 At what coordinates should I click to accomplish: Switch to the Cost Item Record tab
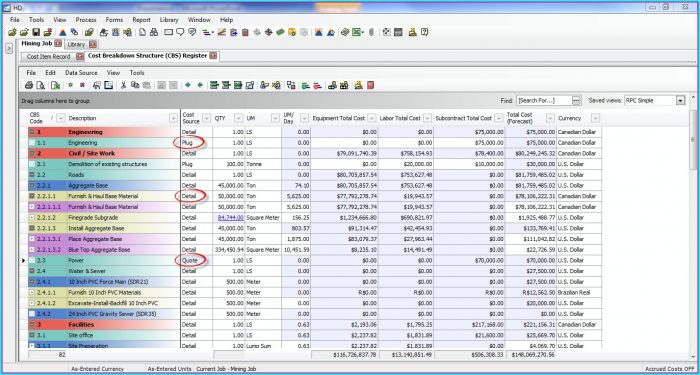click(48, 57)
